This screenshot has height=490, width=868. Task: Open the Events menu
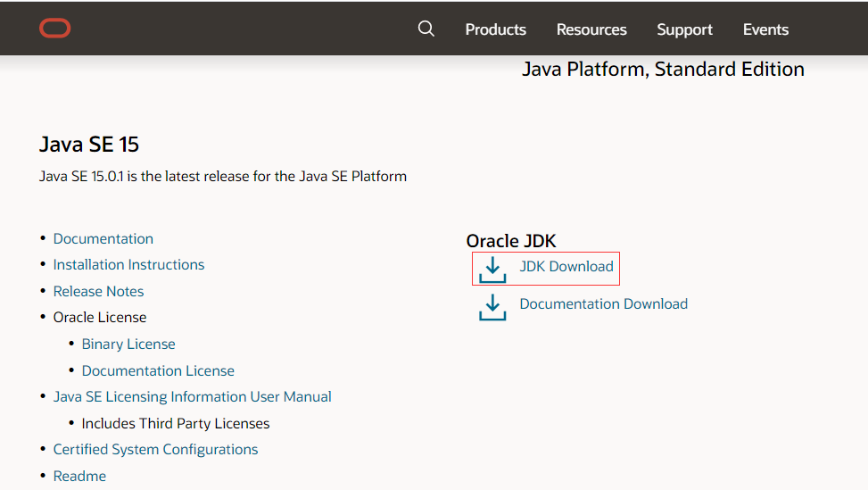pyautogui.click(x=765, y=29)
